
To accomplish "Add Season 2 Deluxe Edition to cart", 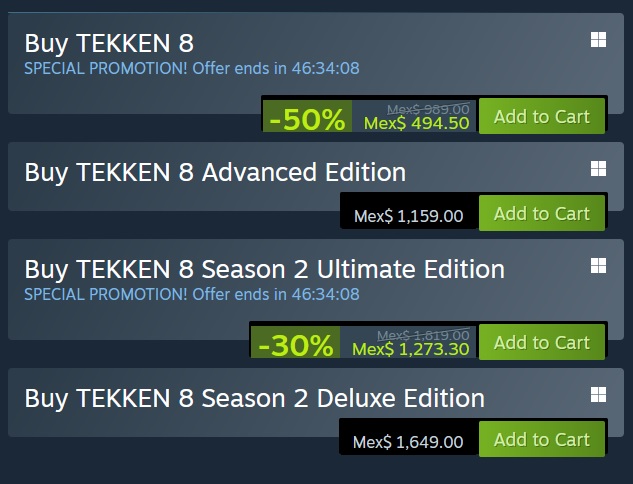I will click(542, 439).
